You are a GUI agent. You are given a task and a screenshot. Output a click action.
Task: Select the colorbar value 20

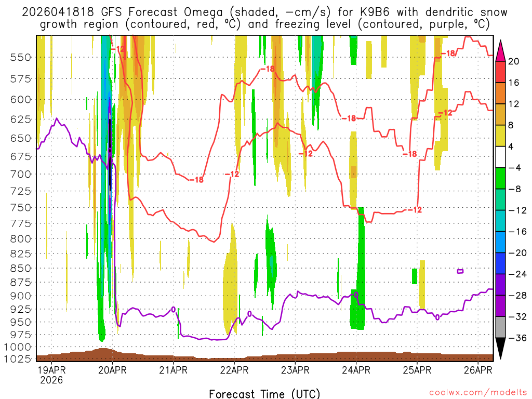point(514,61)
